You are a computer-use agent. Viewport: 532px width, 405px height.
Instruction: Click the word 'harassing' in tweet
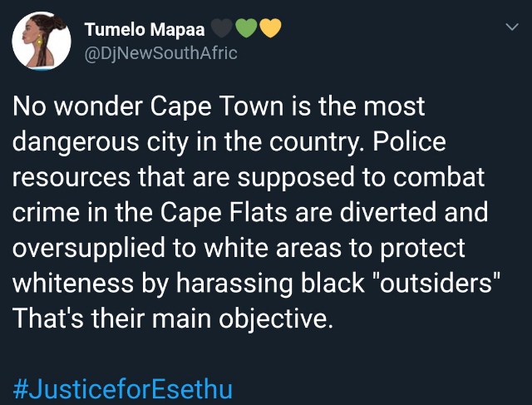pos(234,284)
